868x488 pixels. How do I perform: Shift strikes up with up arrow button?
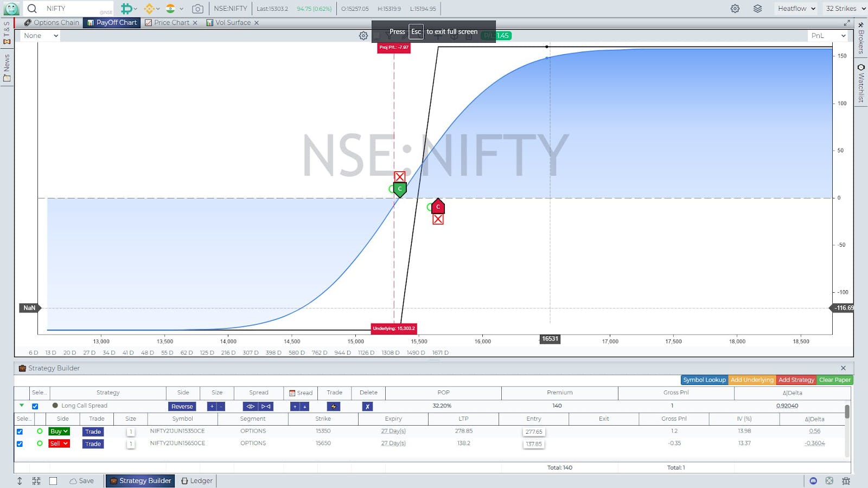point(295,406)
